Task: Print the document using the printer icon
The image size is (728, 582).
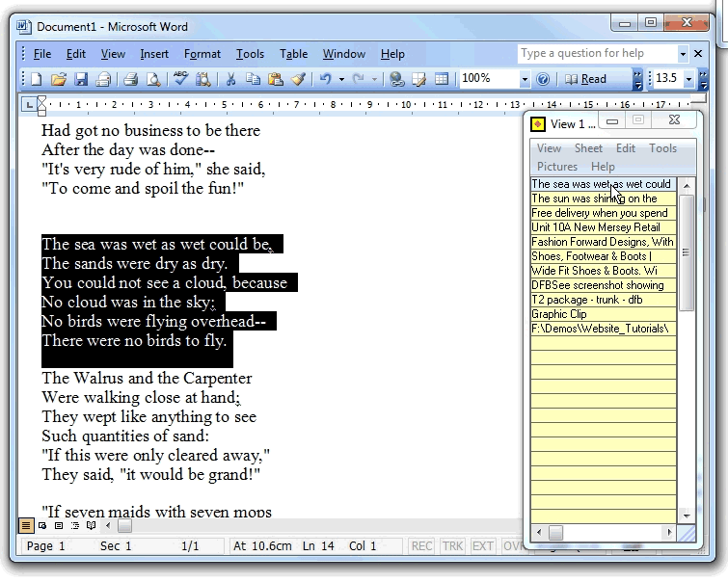Action: [130, 79]
